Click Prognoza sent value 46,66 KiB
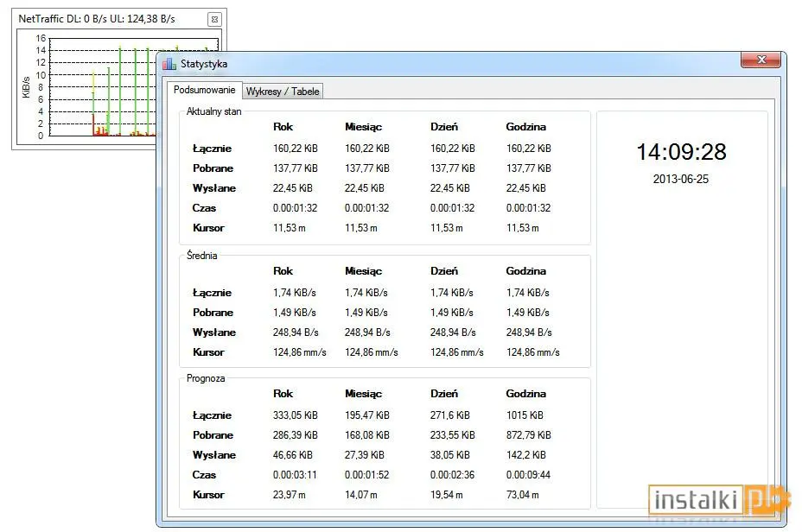Viewport: 802px width, 532px height. 293,455
